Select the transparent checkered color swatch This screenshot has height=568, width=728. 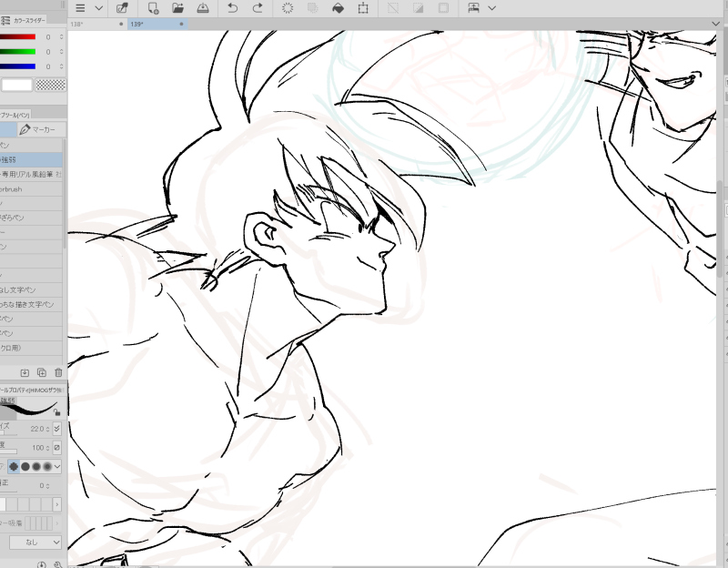(51, 85)
